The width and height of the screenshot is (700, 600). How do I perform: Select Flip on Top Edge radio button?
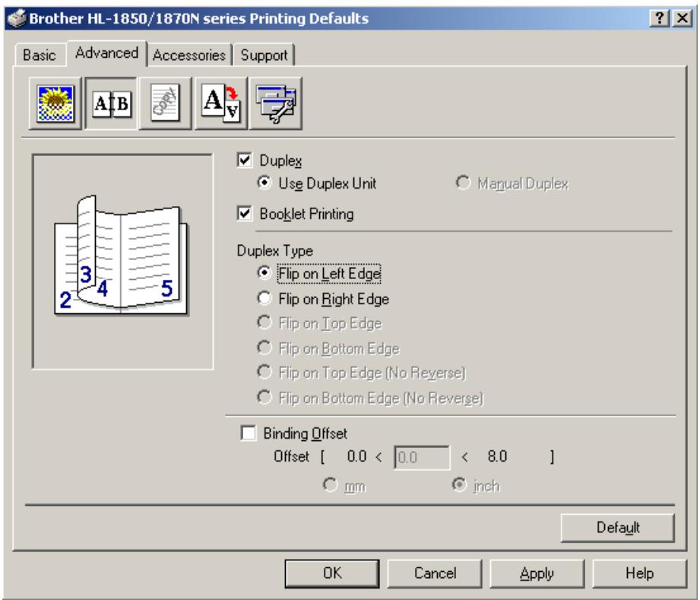pos(264,322)
